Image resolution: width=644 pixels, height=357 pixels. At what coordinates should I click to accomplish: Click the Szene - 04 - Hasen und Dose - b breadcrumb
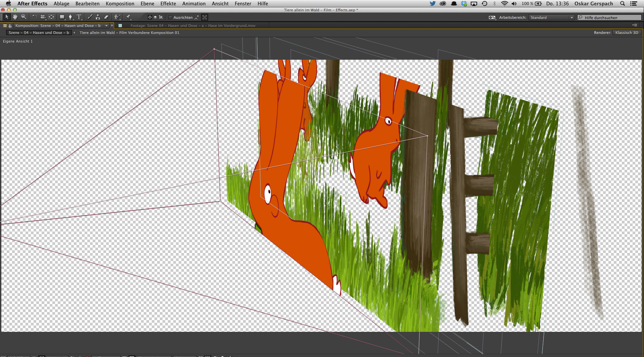click(x=39, y=33)
